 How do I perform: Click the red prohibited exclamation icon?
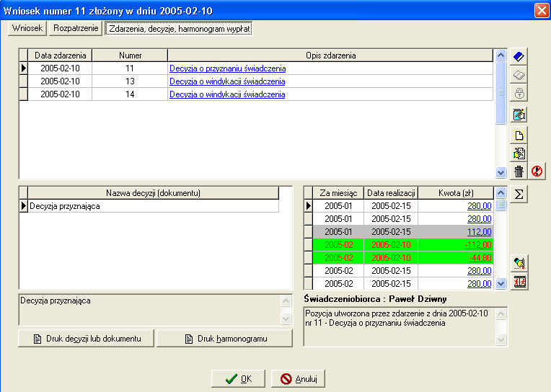tap(537, 171)
